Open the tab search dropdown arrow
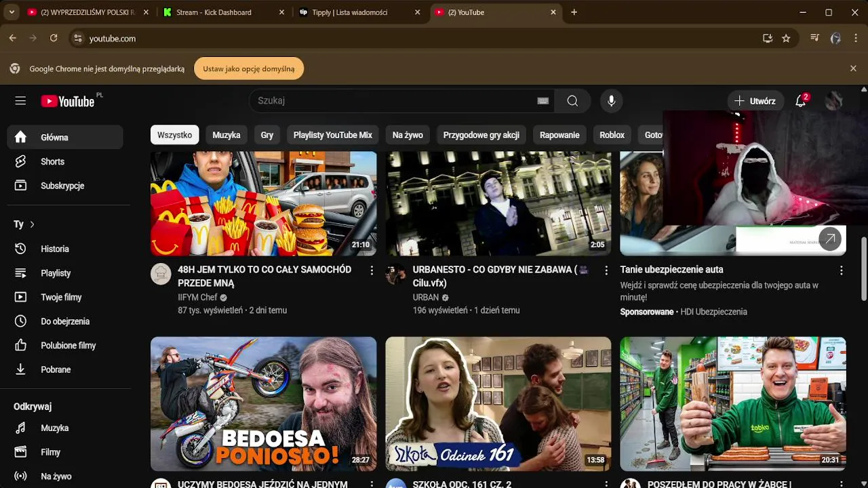Image resolution: width=868 pixels, height=488 pixels. coord(11,12)
